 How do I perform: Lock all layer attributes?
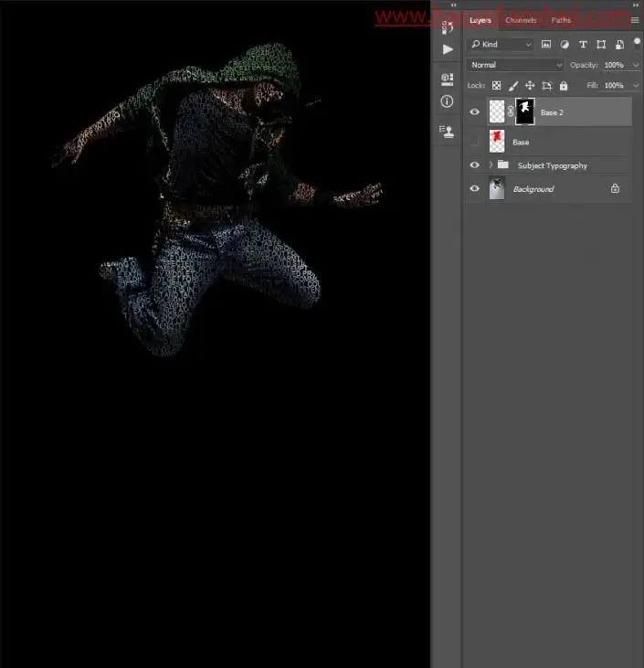[x=564, y=86]
